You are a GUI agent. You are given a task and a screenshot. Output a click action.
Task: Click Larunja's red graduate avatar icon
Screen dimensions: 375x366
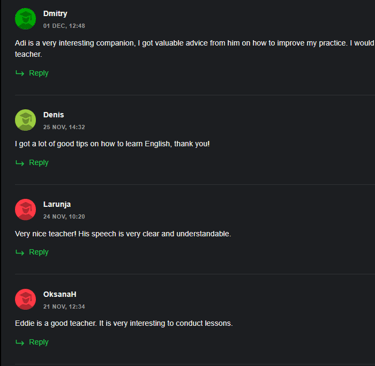(x=25, y=210)
